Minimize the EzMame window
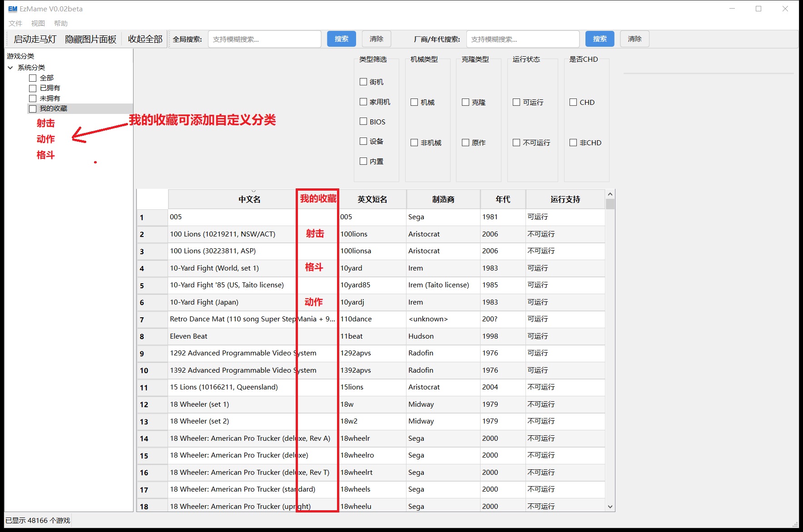 point(732,9)
